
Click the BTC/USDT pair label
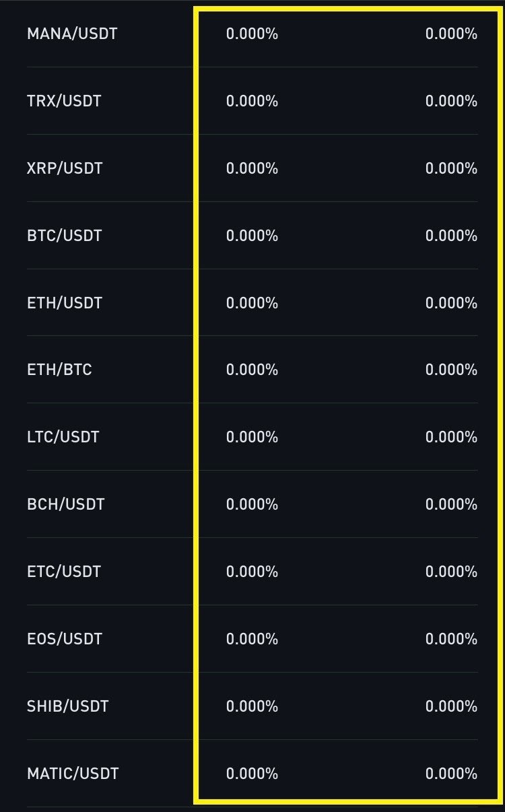point(64,236)
